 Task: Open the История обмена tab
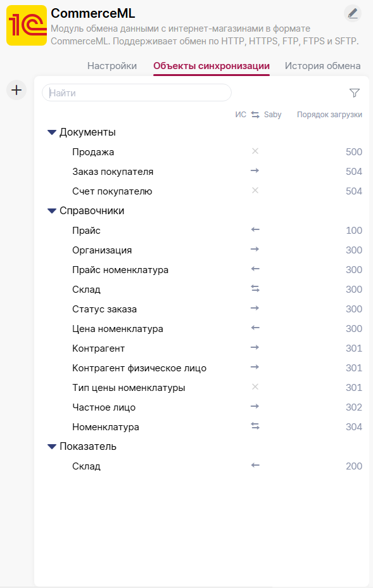(323, 66)
